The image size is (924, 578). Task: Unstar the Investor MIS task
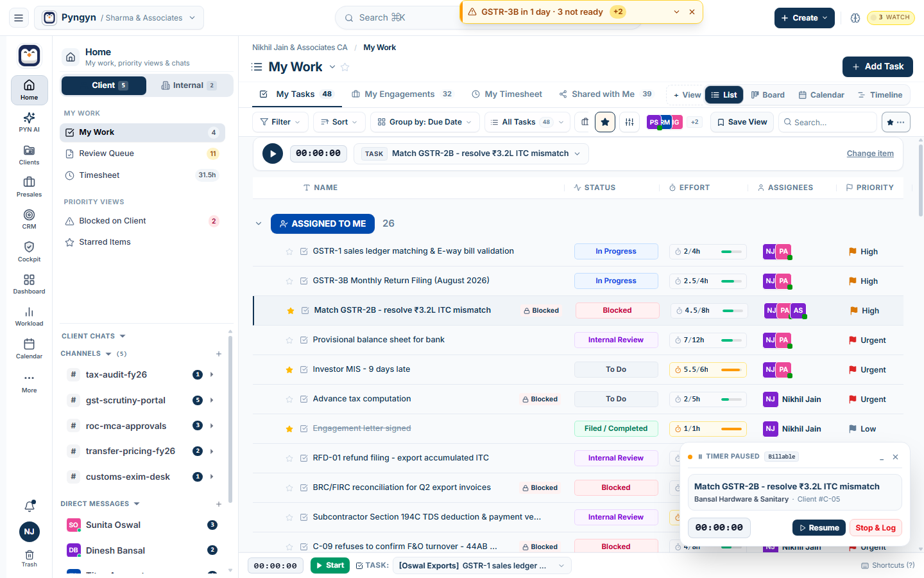(x=289, y=370)
